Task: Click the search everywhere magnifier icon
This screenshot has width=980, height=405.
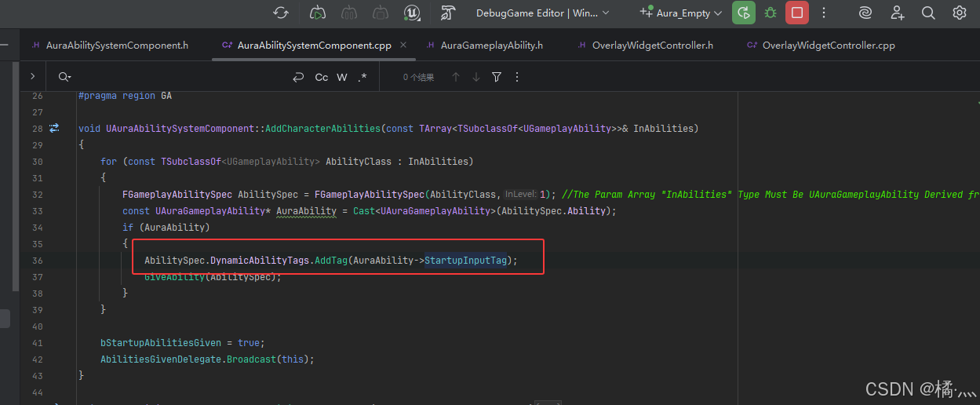Action: pos(928,13)
